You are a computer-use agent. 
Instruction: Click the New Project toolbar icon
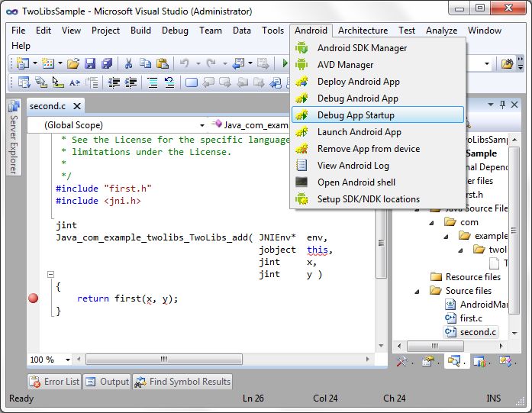(23, 63)
